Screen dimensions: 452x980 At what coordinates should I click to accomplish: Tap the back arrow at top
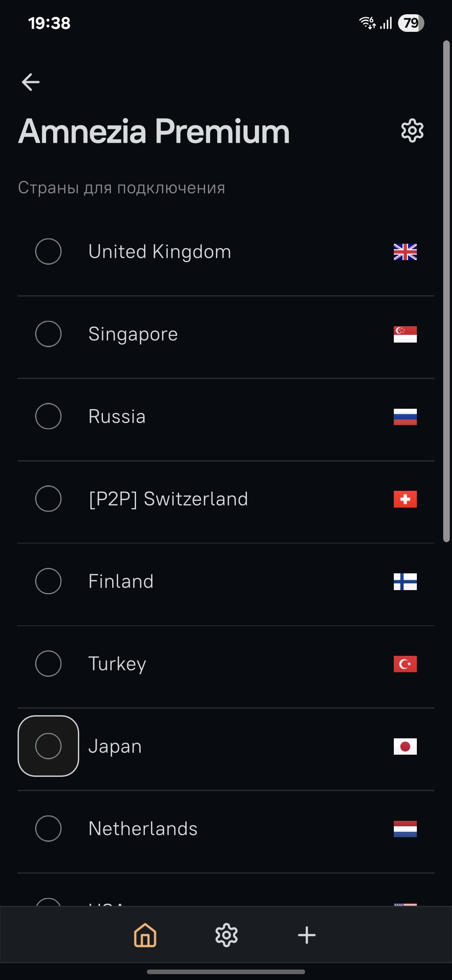[31, 82]
